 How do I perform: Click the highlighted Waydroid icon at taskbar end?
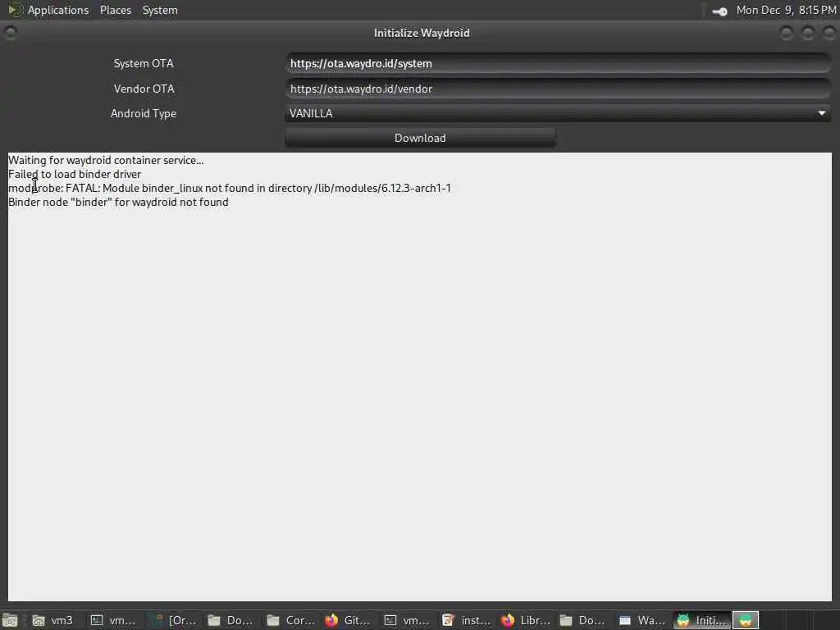click(745, 620)
